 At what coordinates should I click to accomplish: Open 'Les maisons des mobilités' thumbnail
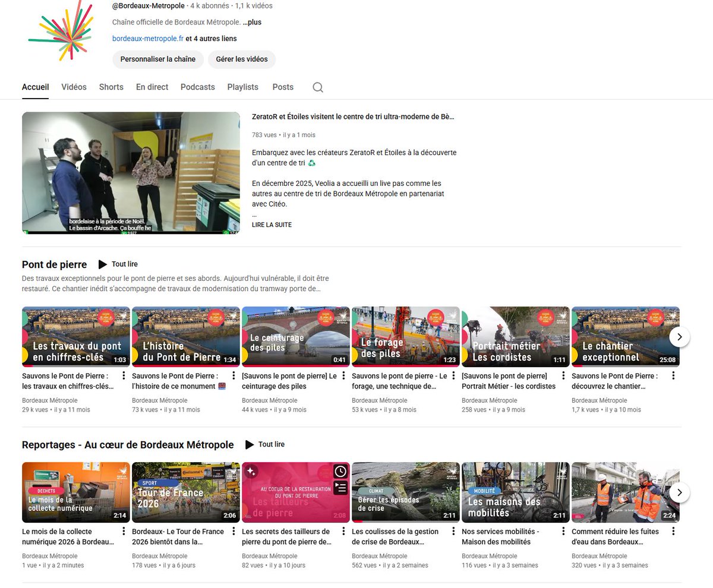tap(516, 492)
